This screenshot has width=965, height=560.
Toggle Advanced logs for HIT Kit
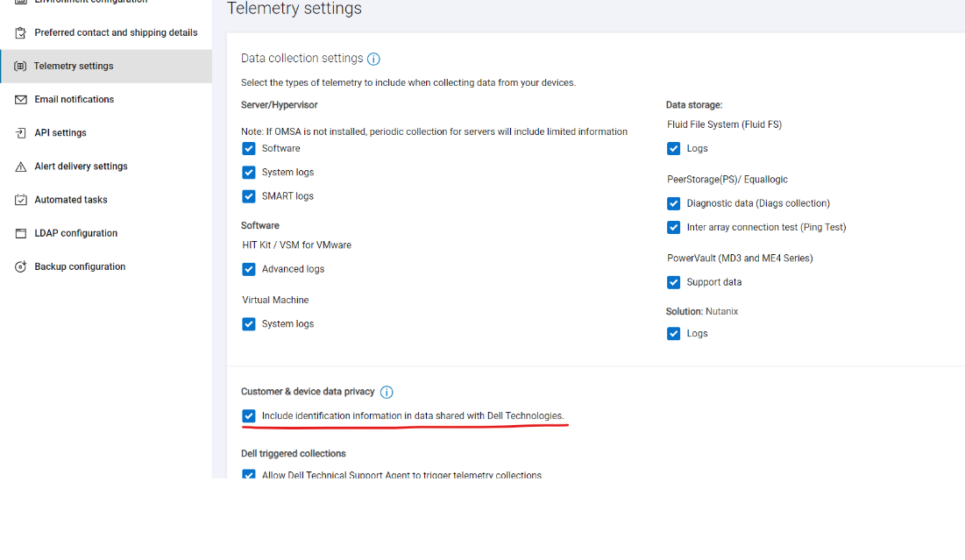click(249, 269)
